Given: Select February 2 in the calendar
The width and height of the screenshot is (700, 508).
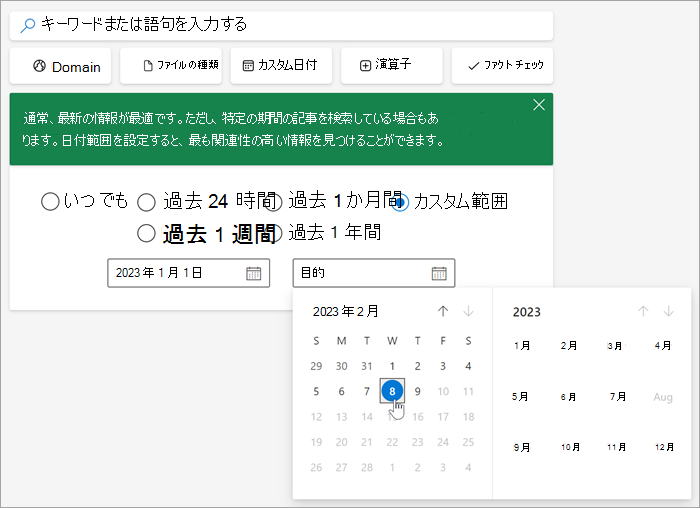Looking at the screenshot, I should click(417, 366).
